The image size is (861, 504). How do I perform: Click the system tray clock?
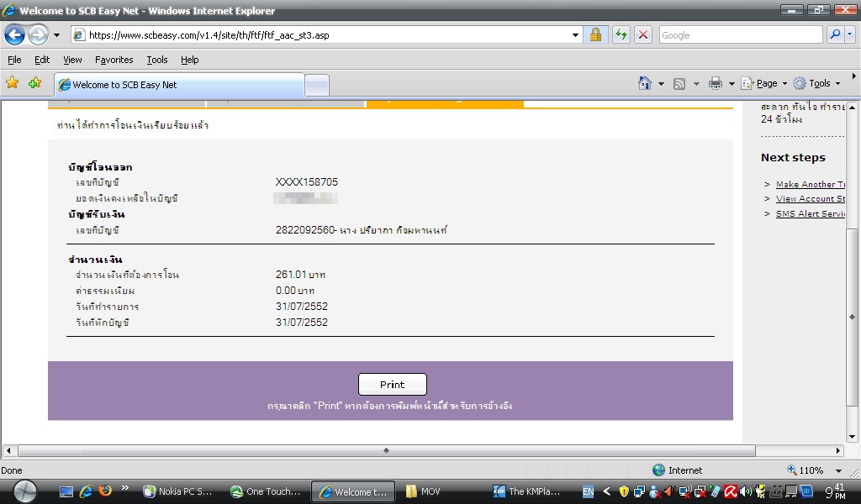pyautogui.click(x=836, y=491)
